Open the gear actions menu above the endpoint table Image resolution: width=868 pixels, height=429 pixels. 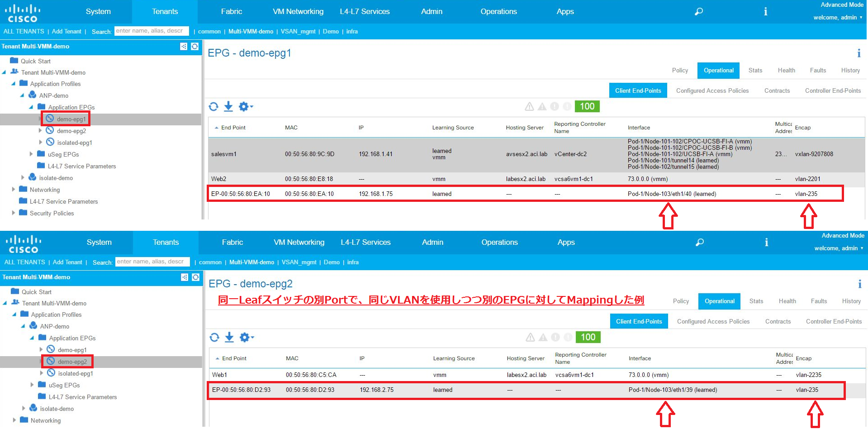point(244,107)
